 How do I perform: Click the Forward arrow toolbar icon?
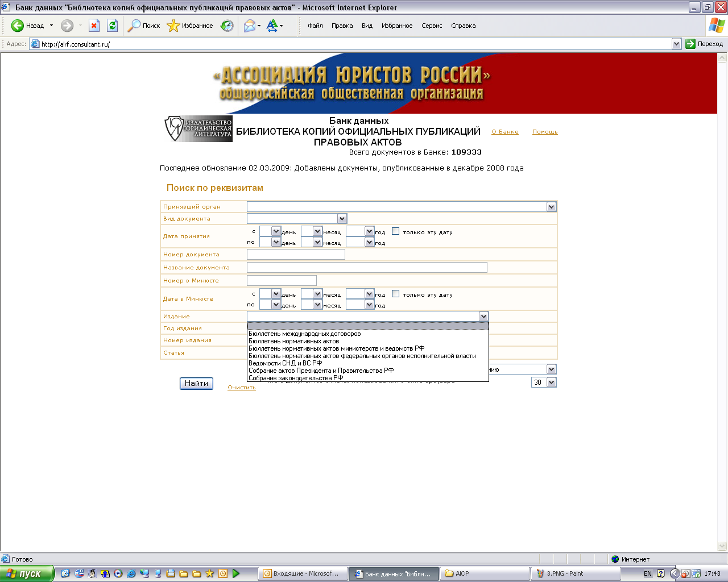pos(67,26)
